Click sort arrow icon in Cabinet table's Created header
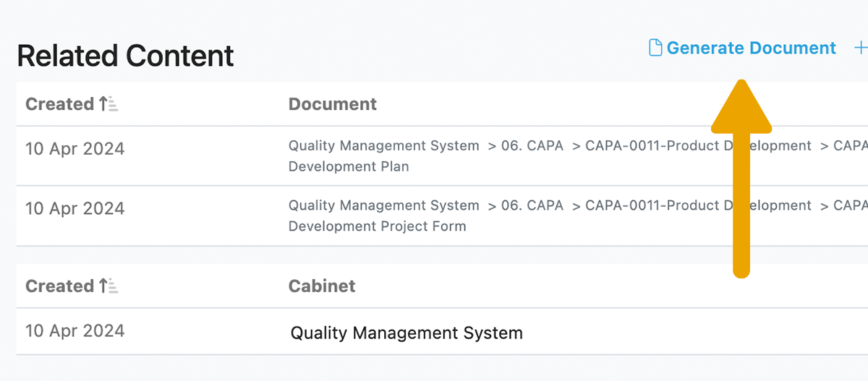The image size is (868, 381). pos(108,286)
